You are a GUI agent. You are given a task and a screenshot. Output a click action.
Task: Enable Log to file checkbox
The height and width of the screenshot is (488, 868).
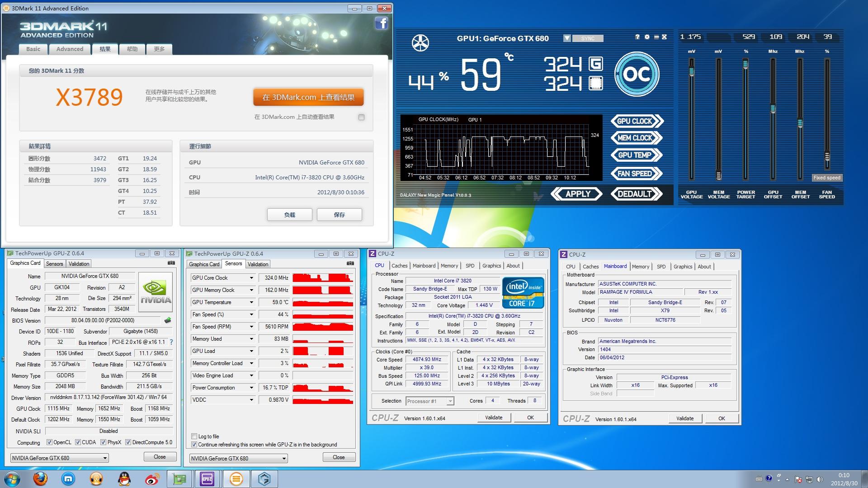(x=194, y=436)
